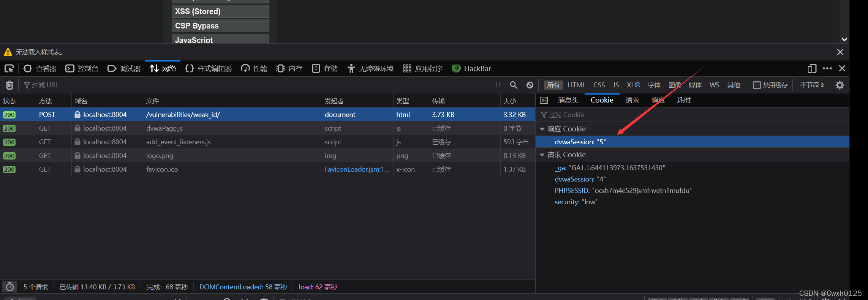Image resolution: width=868 pixels, height=300 pixels.
Task: Filter requests by XHR
Action: click(x=633, y=85)
